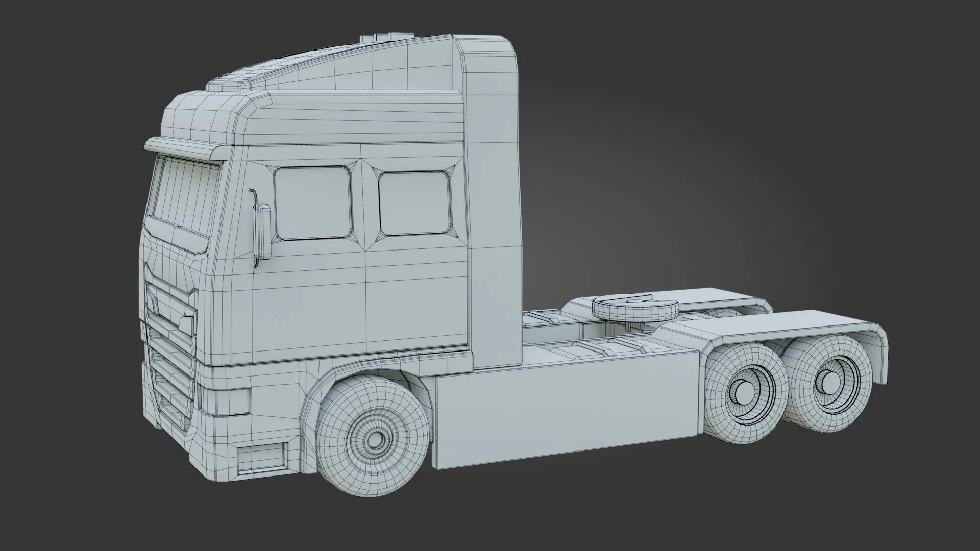
Task: Click the round fifth-wheel coupling plate
Action: 635,308
